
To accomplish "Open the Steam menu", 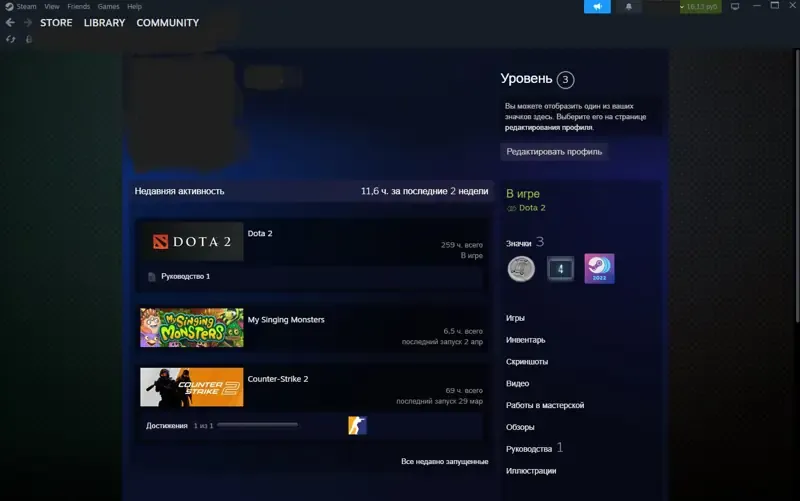I will coord(26,7).
